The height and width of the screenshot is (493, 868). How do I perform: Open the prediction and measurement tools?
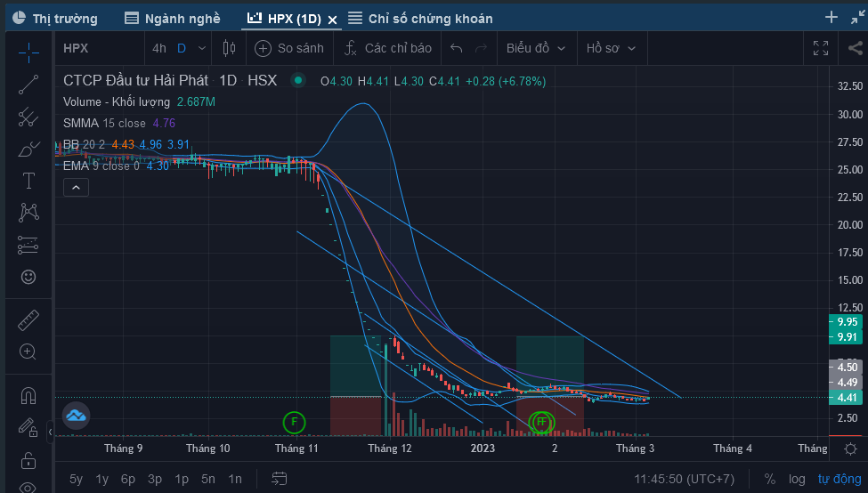point(28,245)
